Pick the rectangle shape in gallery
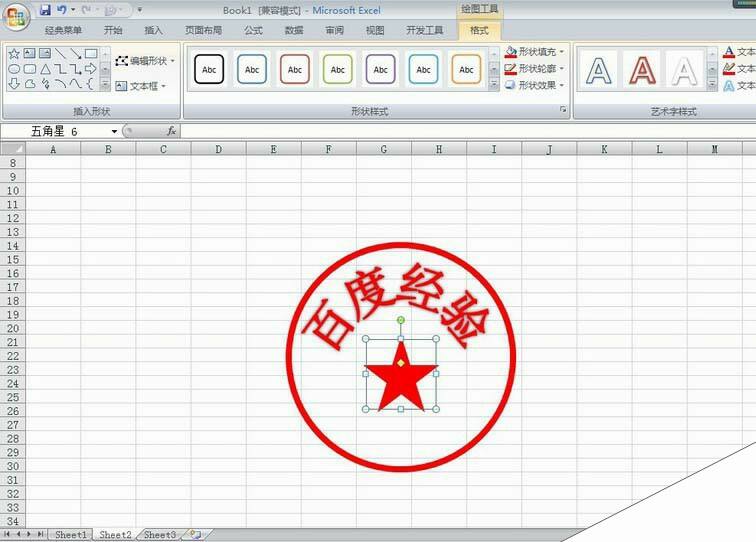Image resolution: width=756 pixels, height=542 pixels. pos(91,54)
